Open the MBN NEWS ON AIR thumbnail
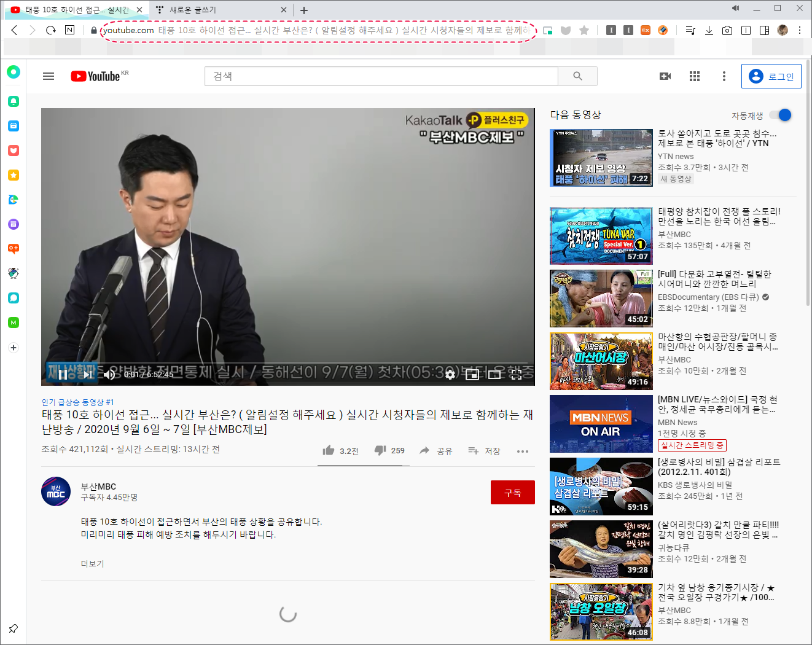 coord(601,424)
